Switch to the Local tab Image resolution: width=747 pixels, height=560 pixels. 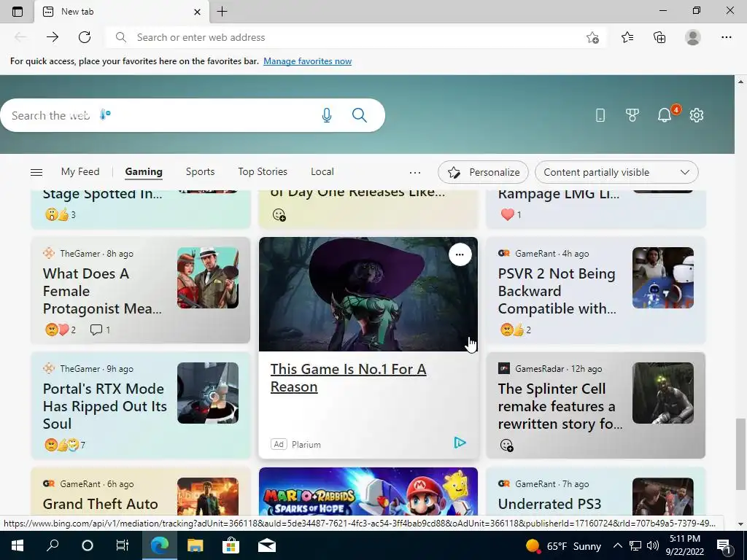coord(322,171)
